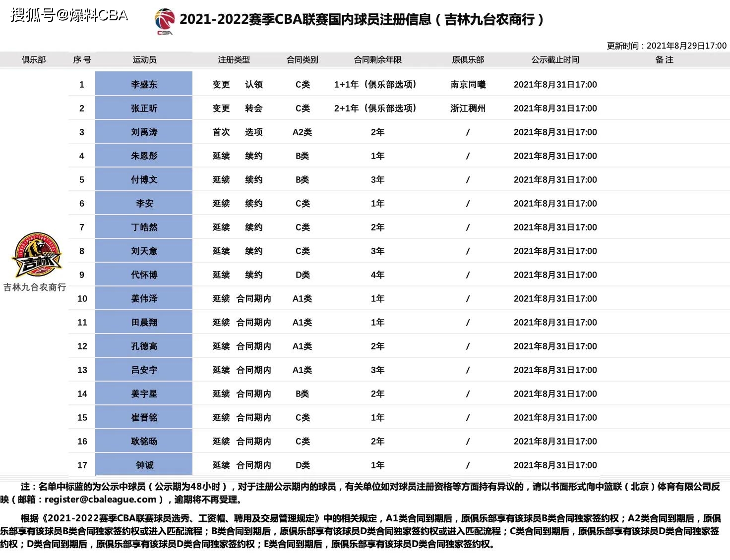Click the 4年 contract years cell
The height and width of the screenshot is (560, 730).
click(x=378, y=275)
